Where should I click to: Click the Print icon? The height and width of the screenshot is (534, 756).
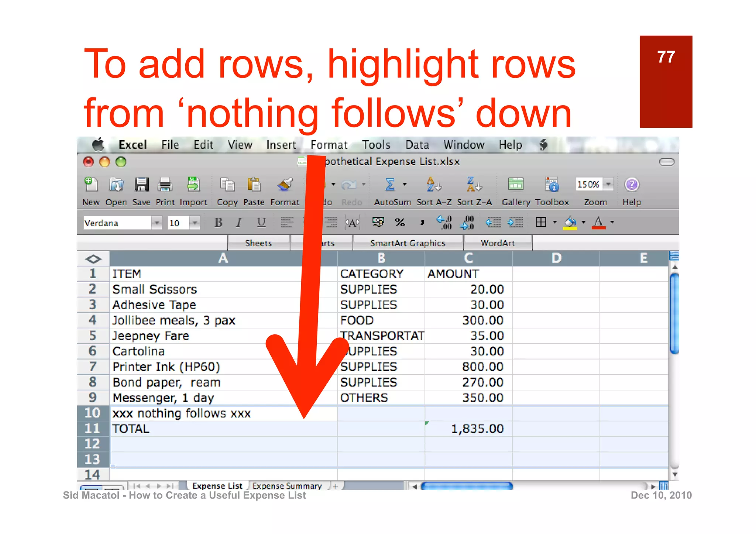click(x=165, y=184)
